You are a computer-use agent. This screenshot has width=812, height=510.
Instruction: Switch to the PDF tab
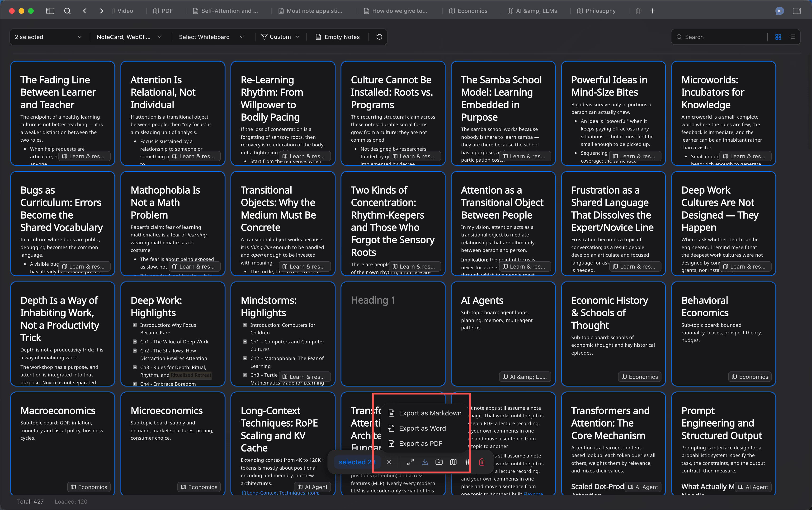pos(163,11)
